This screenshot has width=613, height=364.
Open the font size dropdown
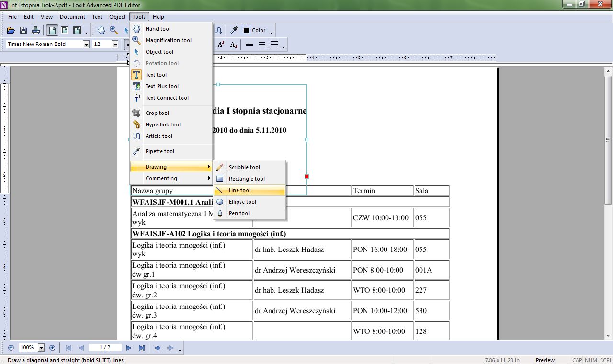(115, 45)
